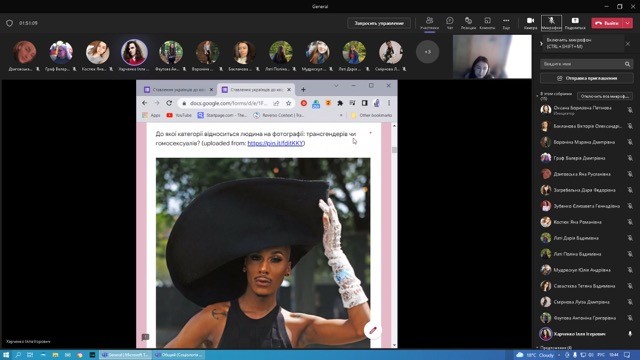640x360 pixels.
Task: Toggle the Камера button
Action: click(530, 23)
